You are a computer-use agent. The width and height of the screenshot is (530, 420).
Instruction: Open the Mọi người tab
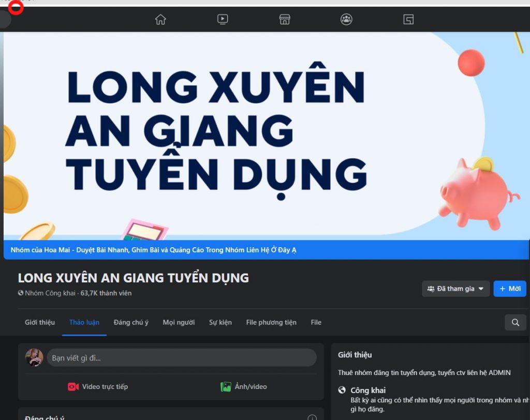coord(179,322)
